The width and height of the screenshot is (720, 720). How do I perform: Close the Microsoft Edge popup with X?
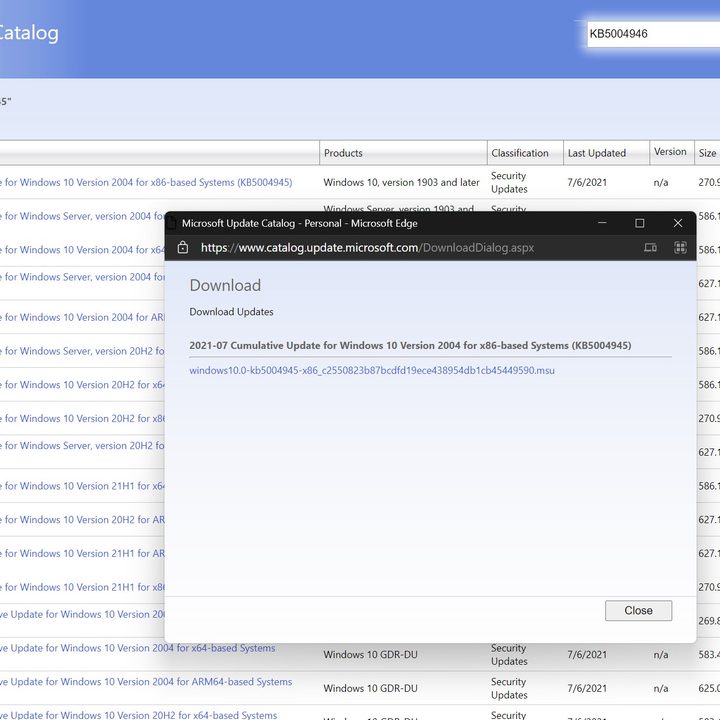tap(678, 223)
